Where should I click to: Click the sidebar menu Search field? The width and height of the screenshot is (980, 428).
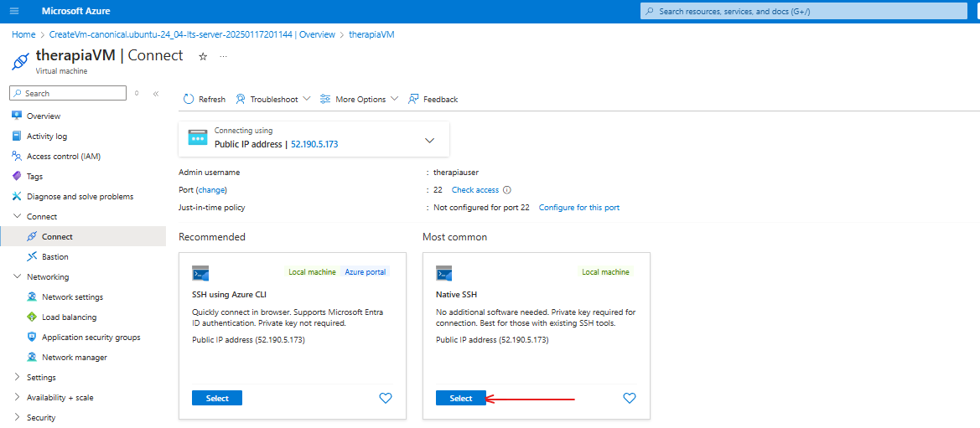pos(68,93)
